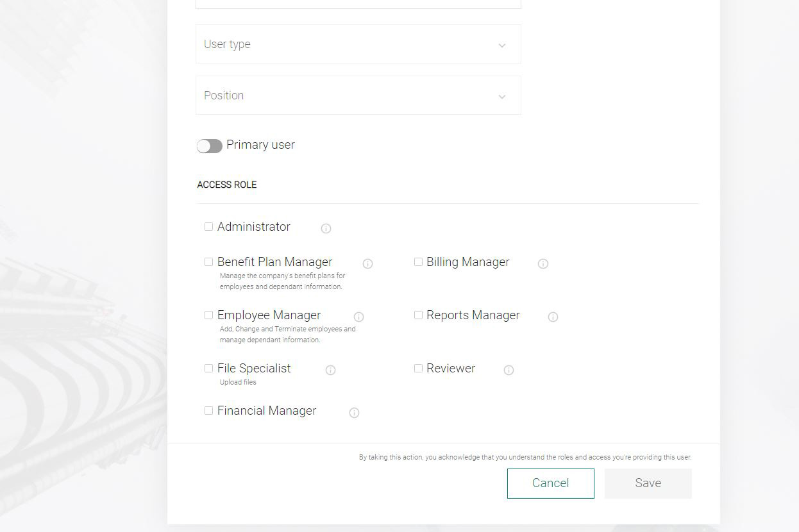Check the Reviewer role checkbox
The height and width of the screenshot is (532, 799).
tap(418, 368)
